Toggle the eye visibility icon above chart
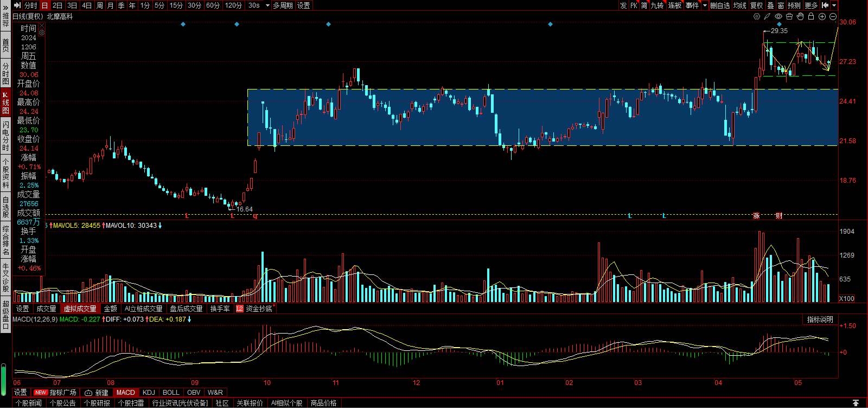 778,16
